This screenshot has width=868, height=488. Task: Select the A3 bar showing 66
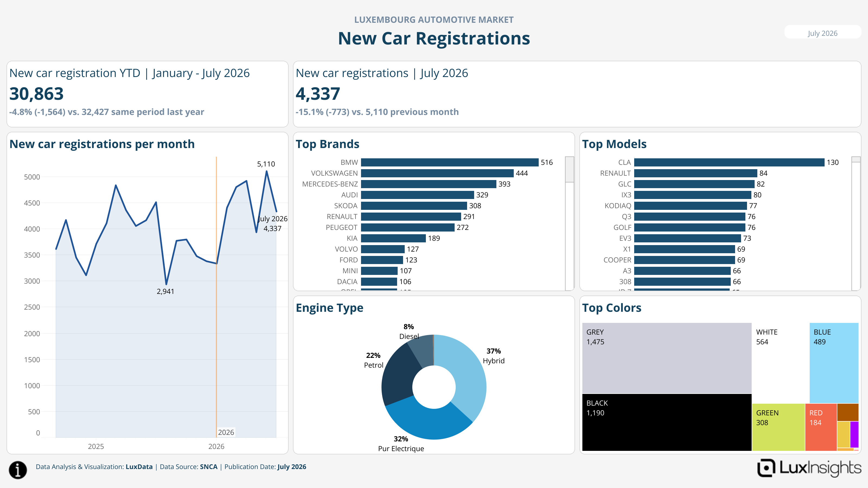[x=682, y=271]
